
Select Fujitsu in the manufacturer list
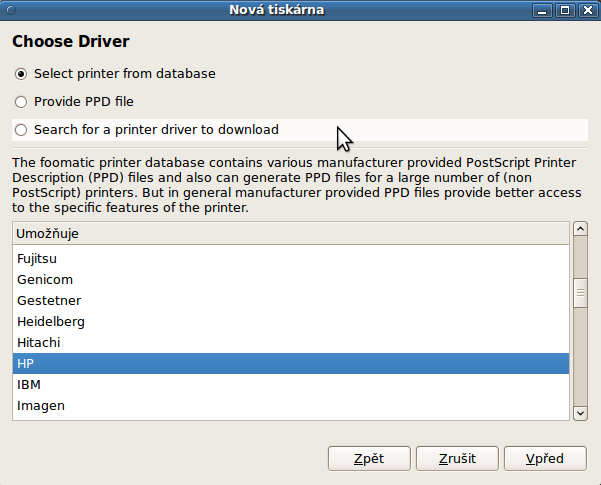pos(291,259)
